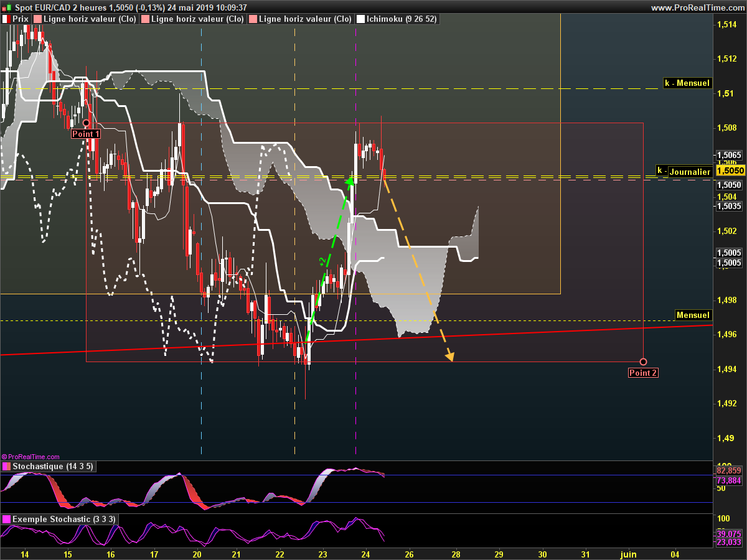Click the 1,5065 price tag on the axis
The image size is (747, 560).
coord(729,155)
